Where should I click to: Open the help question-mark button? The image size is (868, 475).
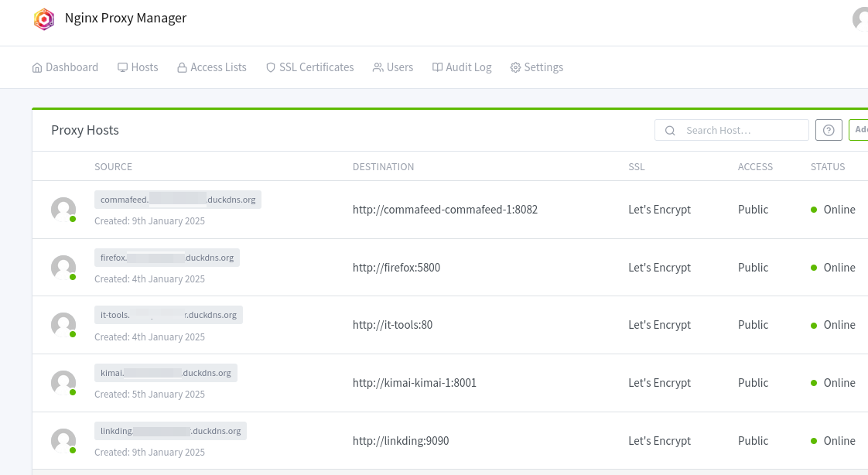(829, 130)
